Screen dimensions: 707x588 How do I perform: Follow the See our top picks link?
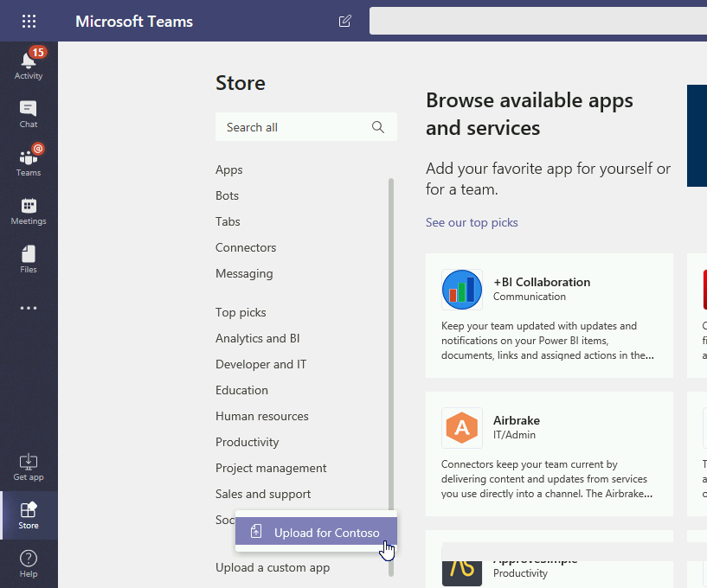(x=472, y=222)
